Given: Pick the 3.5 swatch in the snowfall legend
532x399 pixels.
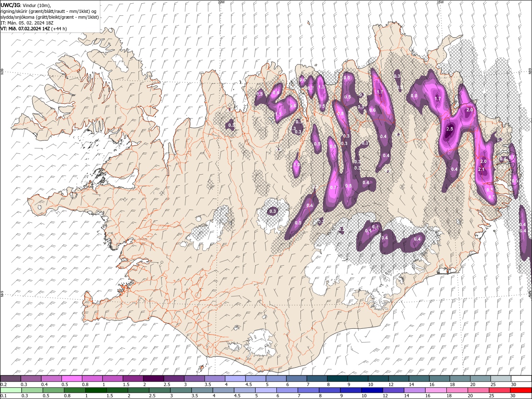Looking at the screenshot, I should point(214,379).
